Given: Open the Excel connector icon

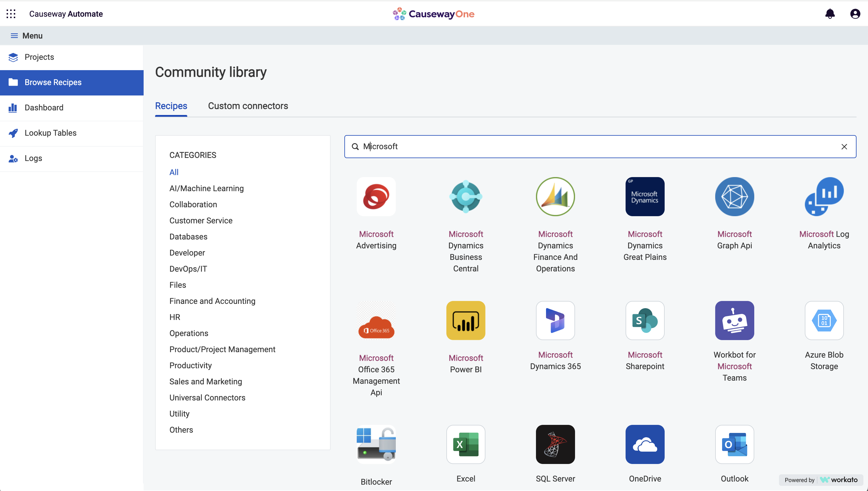Looking at the screenshot, I should tap(466, 444).
